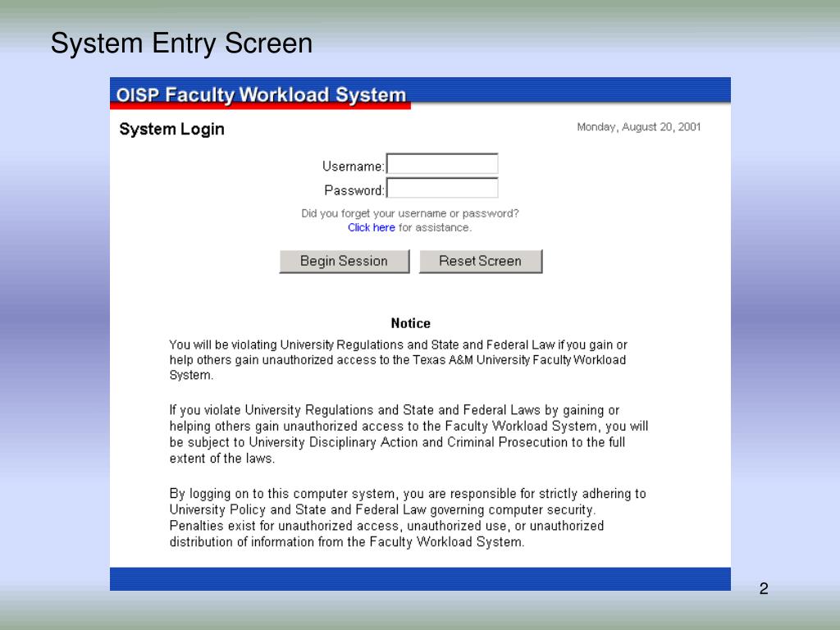Image resolution: width=840 pixels, height=630 pixels.
Task: Select the OISP Faculty Workload System banner title
Action: tap(261, 95)
